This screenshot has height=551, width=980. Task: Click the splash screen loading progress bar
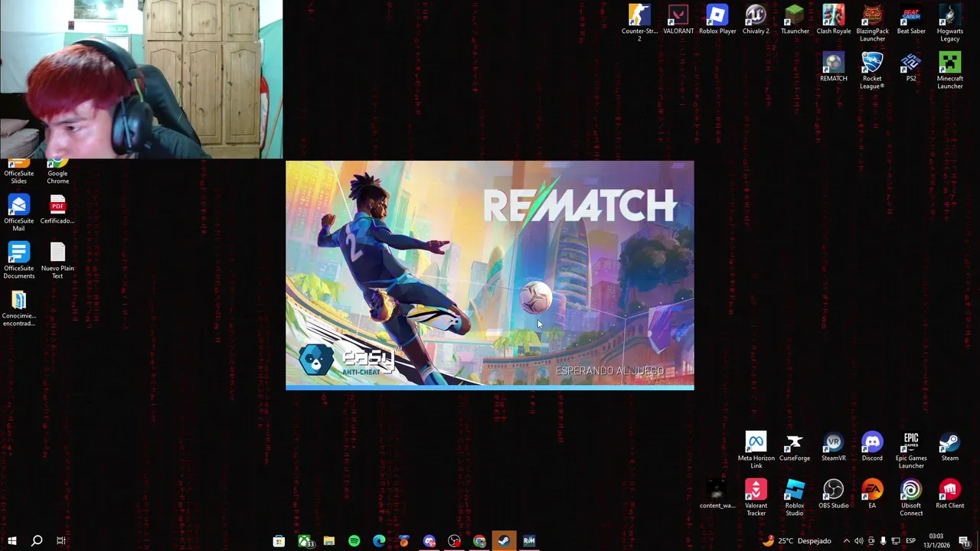(x=490, y=388)
